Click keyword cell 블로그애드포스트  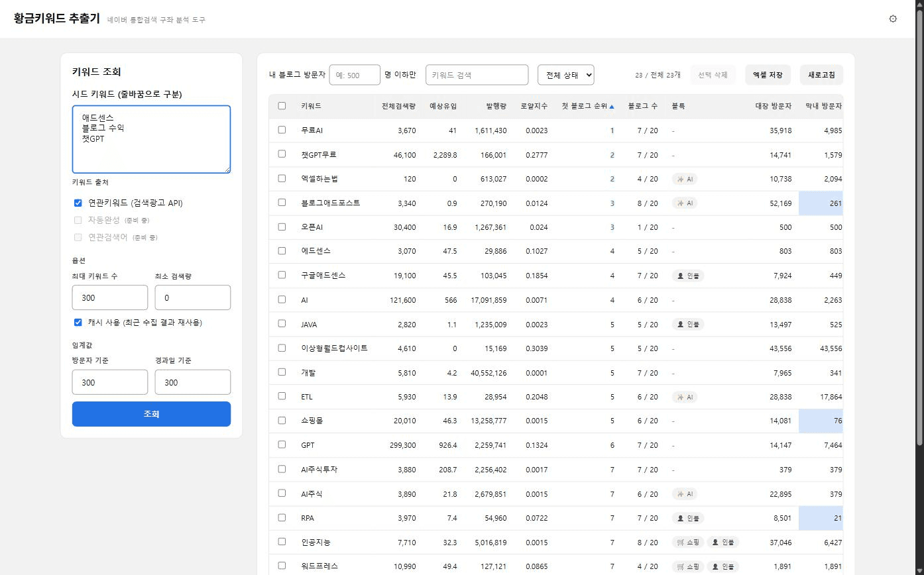(330, 203)
